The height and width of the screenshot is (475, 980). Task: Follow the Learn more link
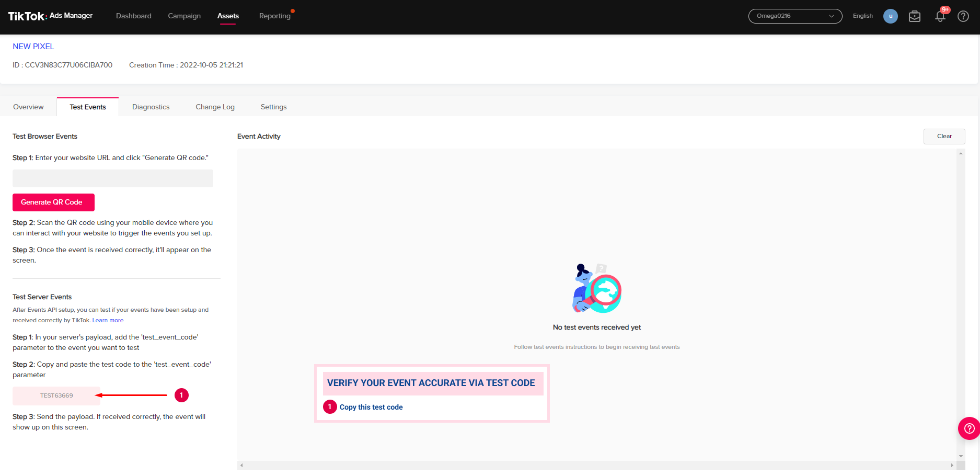108,320
